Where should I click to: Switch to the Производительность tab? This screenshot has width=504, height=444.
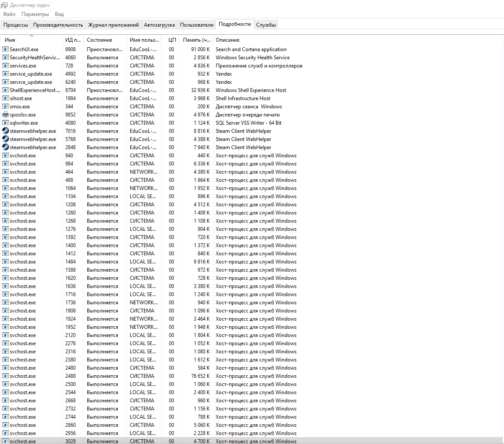[58, 25]
